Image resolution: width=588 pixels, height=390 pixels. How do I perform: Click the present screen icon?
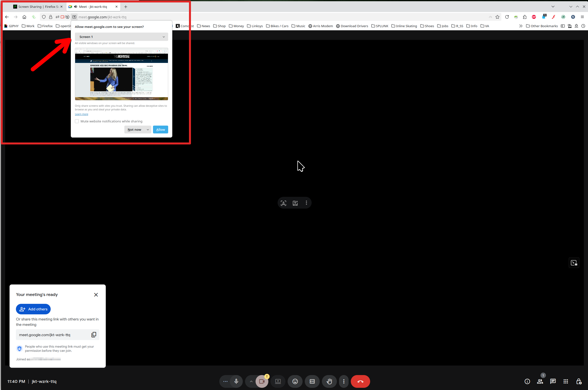(x=278, y=381)
